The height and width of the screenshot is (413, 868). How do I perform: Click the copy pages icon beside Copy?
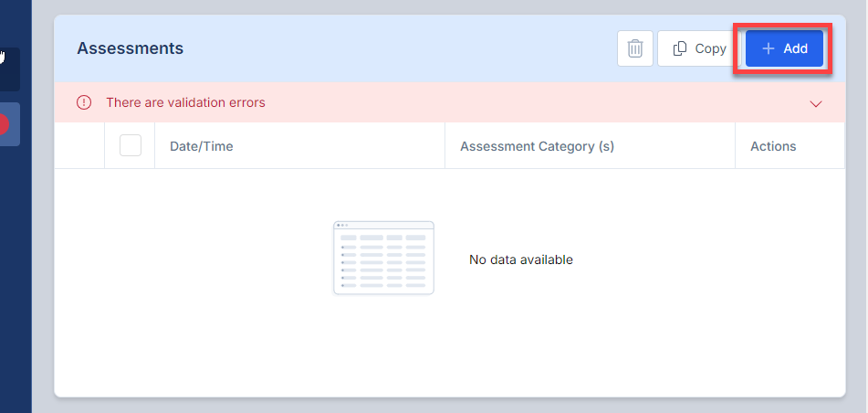click(680, 49)
